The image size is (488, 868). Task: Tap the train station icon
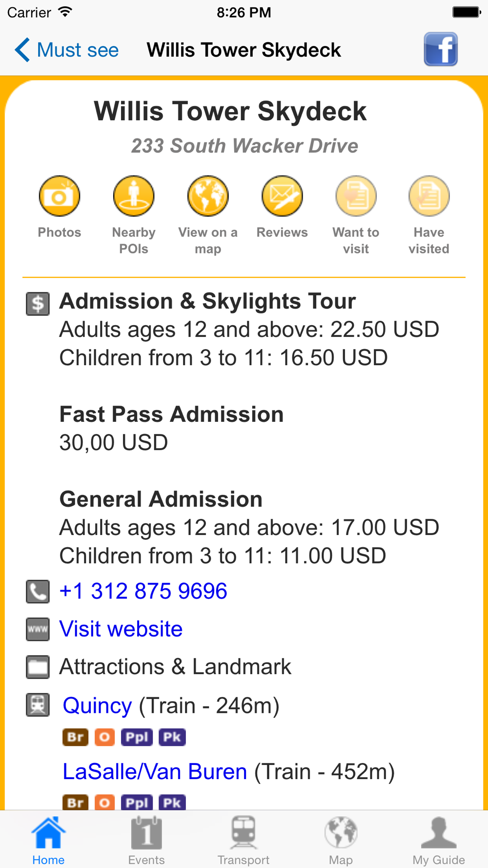click(38, 705)
